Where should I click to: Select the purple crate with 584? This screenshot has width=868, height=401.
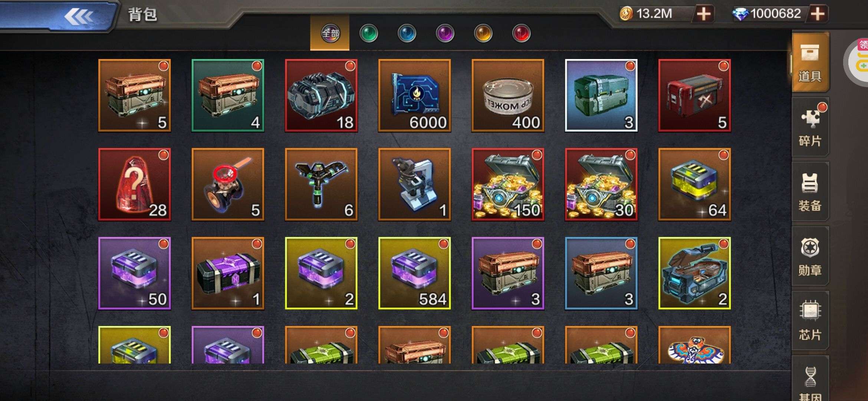[415, 273]
